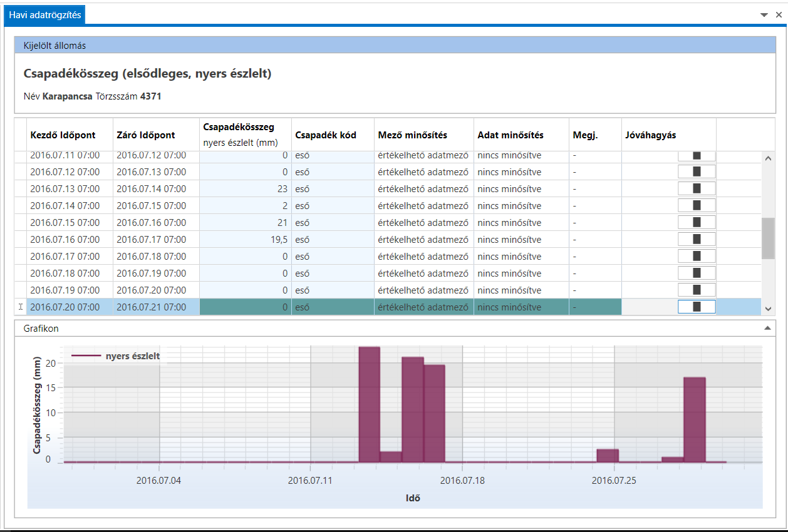This screenshot has height=532, width=788.
Task: Toggle approval for the 2016.07.19 row
Action: pos(697,290)
